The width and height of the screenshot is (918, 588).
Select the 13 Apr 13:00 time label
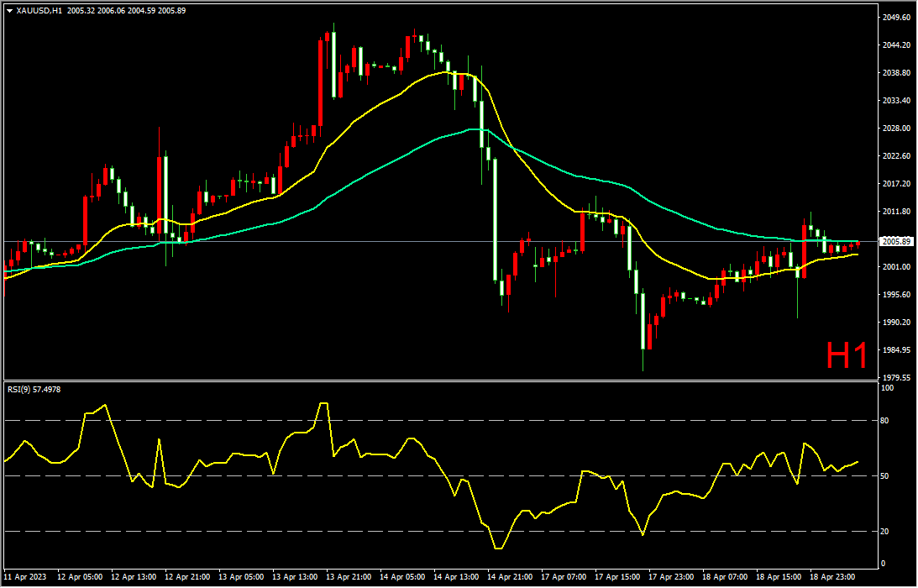point(294,577)
